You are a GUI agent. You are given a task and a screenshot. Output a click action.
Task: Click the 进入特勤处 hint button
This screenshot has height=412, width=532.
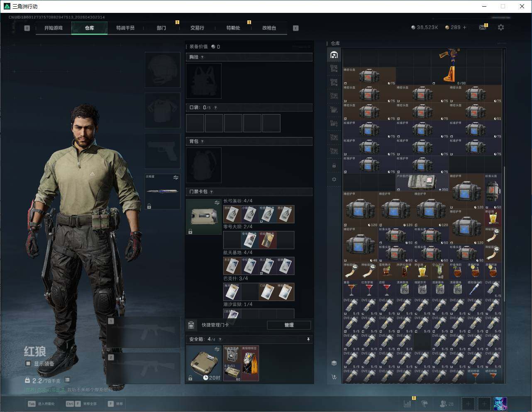[x=41, y=404]
